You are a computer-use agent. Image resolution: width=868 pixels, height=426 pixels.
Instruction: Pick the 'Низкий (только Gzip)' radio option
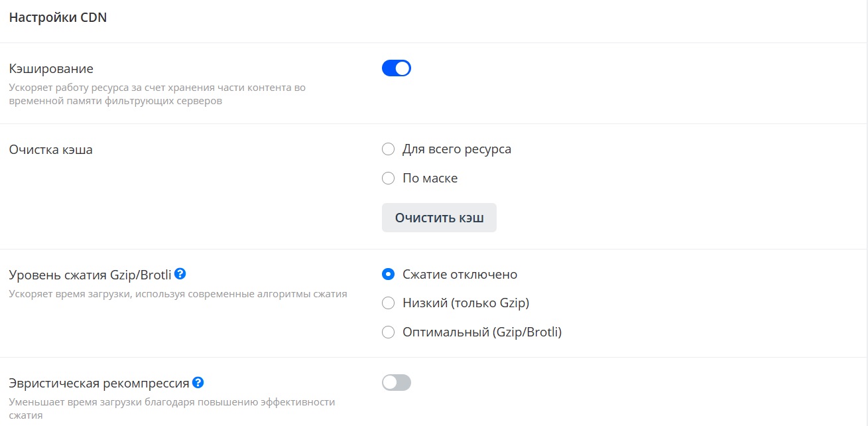click(x=389, y=303)
